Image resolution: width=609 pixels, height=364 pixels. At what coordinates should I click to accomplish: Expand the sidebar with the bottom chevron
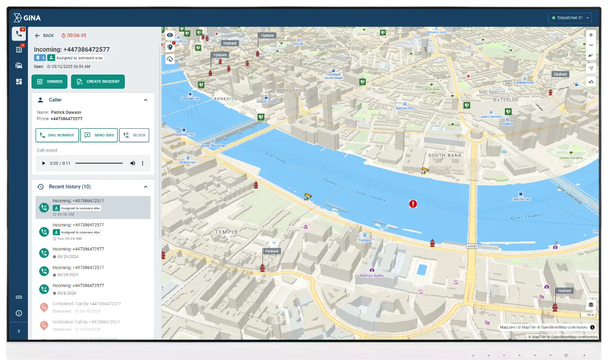[19, 331]
